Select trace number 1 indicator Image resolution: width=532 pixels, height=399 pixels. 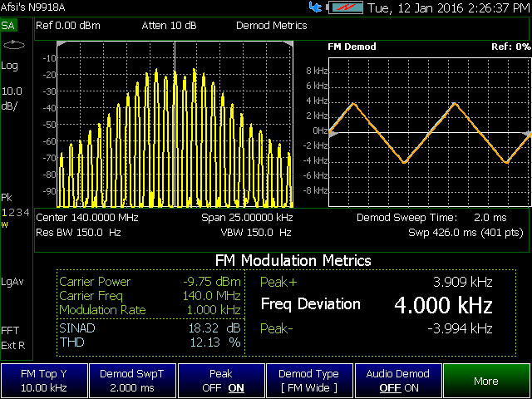(x=4, y=213)
